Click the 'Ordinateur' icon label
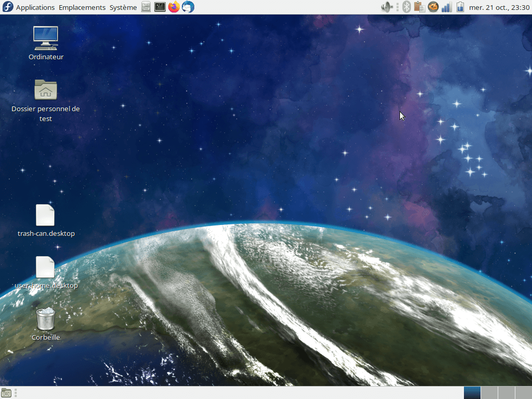 (x=46, y=57)
